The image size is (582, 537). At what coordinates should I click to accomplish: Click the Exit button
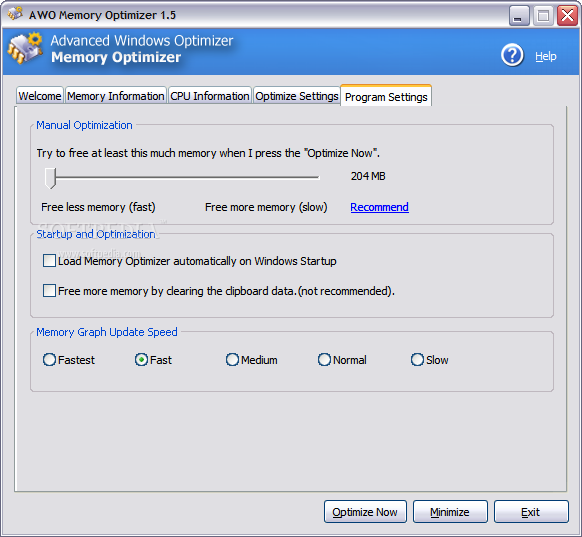pyautogui.click(x=531, y=512)
